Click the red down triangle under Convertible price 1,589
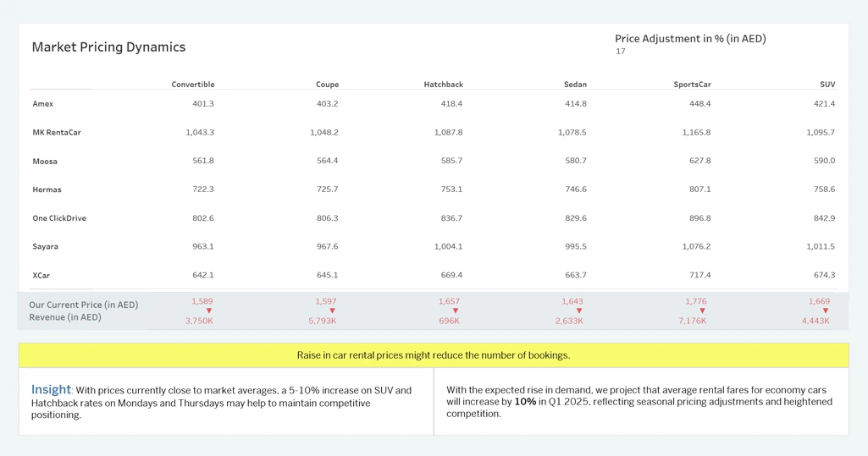 pos(208,311)
